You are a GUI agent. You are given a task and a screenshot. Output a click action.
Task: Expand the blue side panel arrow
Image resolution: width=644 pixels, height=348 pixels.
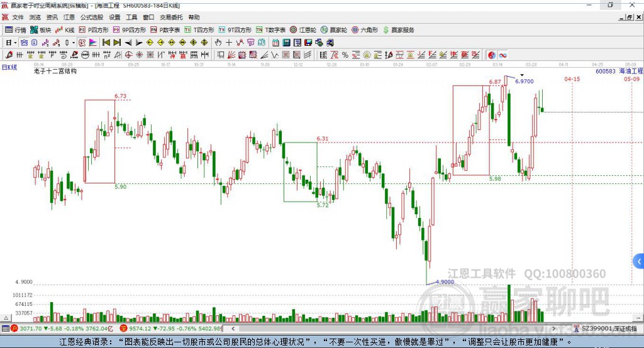[x=639, y=261]
